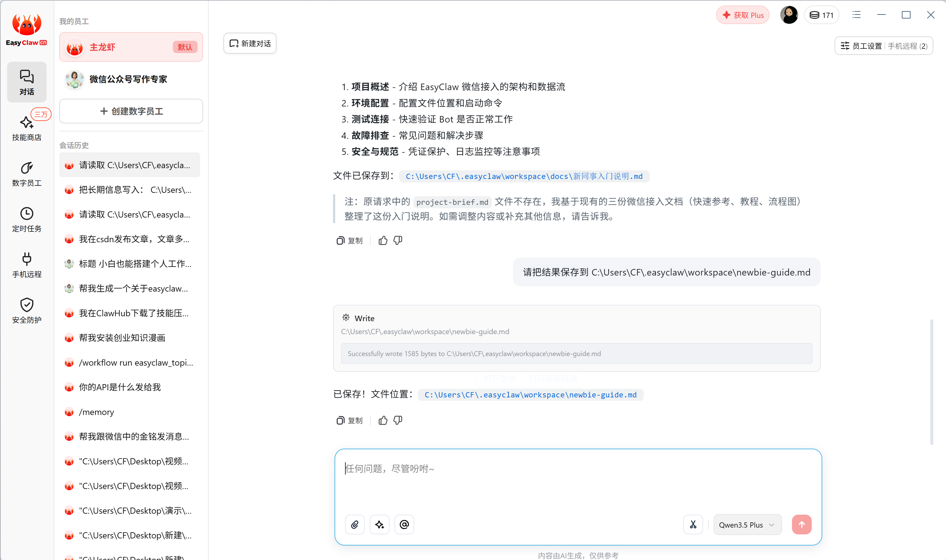946x560 pixels.
Task: Click the scissors screenshot icon
Action: click(693, 525)
